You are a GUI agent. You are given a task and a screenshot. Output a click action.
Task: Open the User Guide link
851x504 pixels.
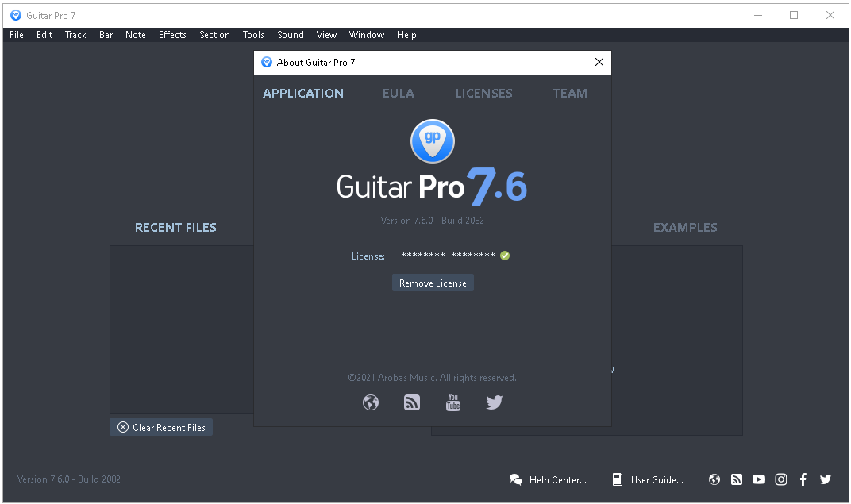tap(657, 480)
